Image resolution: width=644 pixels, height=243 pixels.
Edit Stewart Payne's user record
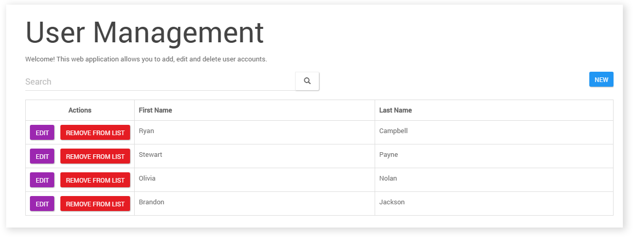(x=42, y=156)
